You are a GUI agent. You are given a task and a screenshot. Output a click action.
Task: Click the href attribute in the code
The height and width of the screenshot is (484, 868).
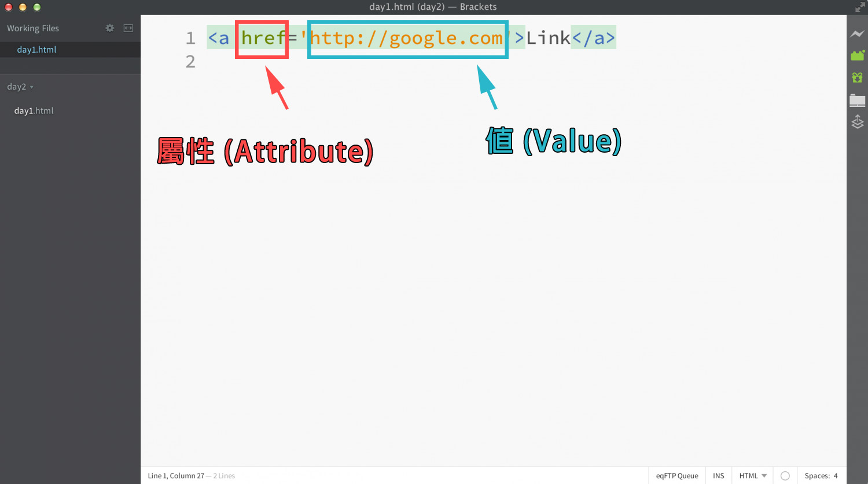coord(263,38)
